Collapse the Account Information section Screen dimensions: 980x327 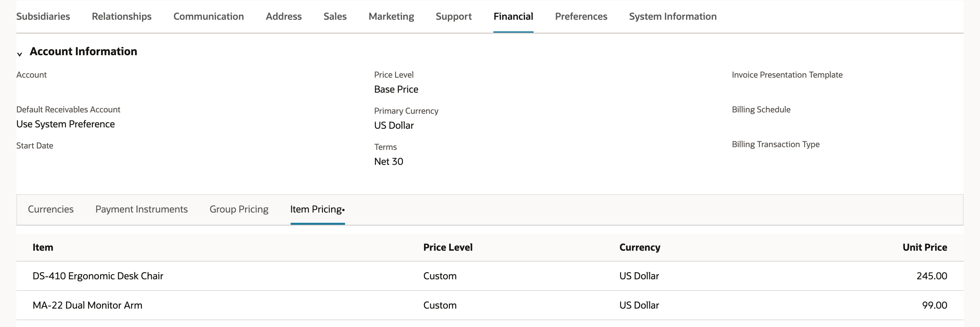tap(20, 54)
